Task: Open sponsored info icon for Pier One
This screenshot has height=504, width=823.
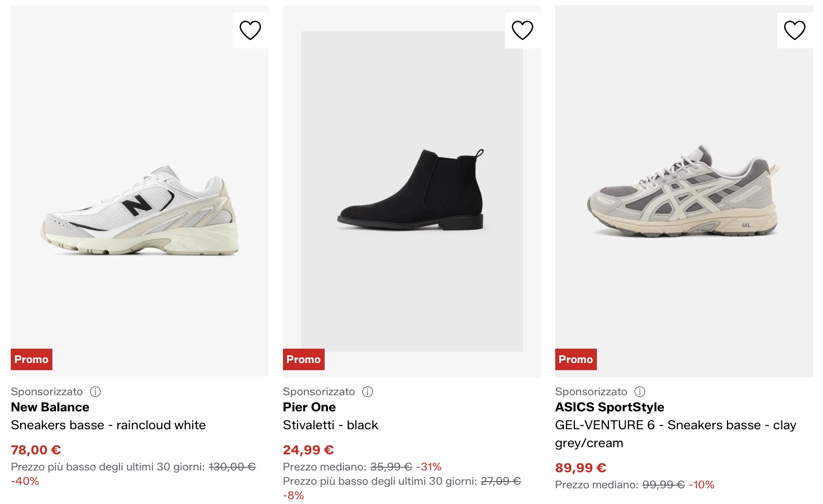Action: point(368,392)
